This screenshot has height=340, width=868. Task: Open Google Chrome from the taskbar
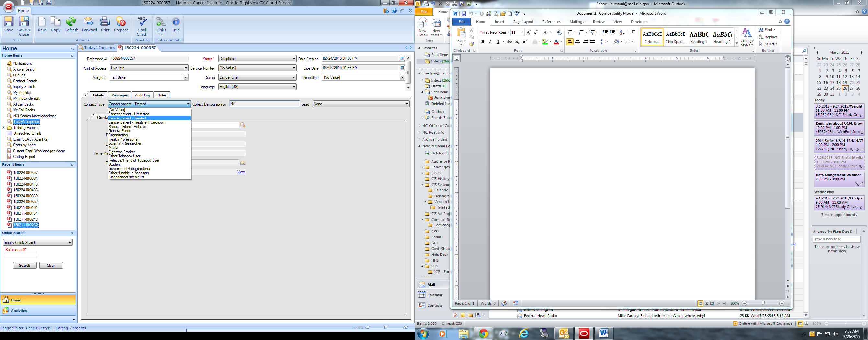pos(484,334)
